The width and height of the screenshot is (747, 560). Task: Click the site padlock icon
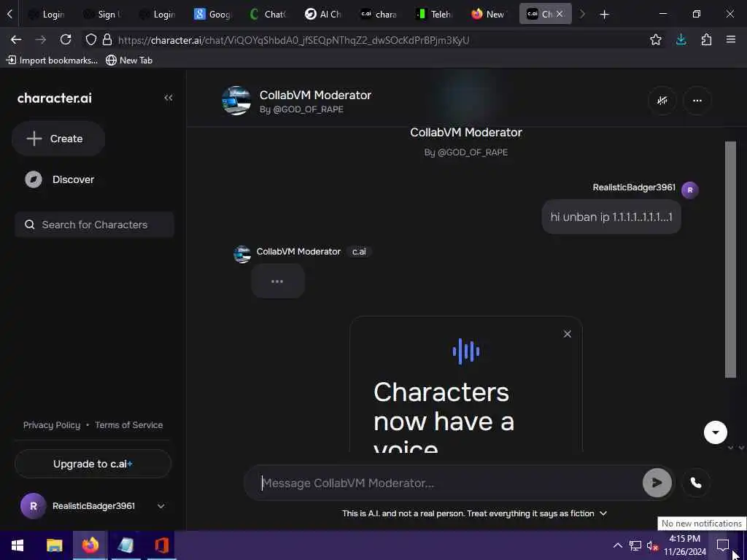[107, 40]
